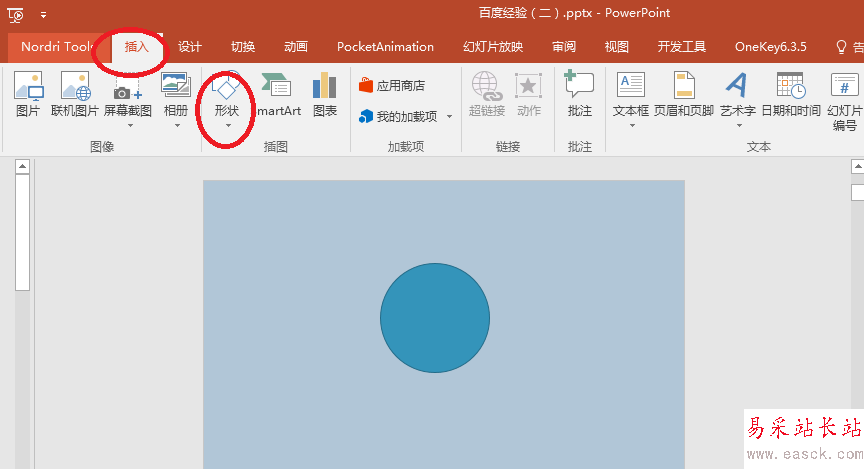864x469 pixels.
Task: Open the app store (应用商店)
Action: point(392,86)
